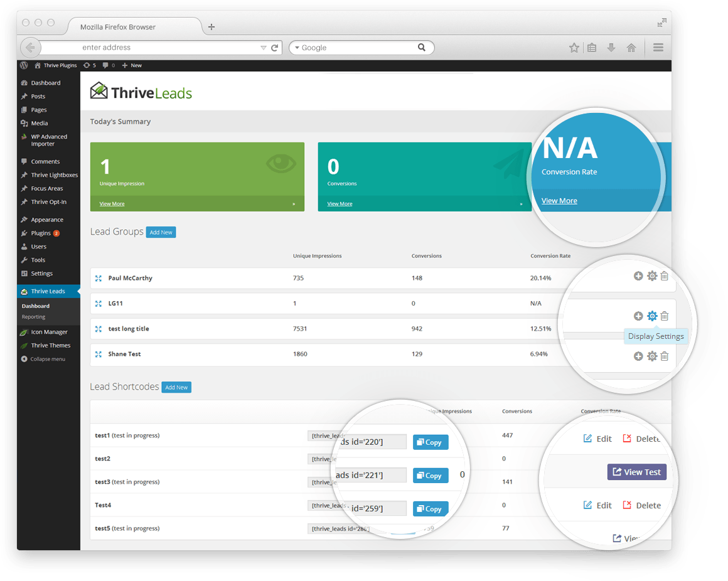
Task: Click the highlighted Display Settings gear
Action: tap(652, 316)
